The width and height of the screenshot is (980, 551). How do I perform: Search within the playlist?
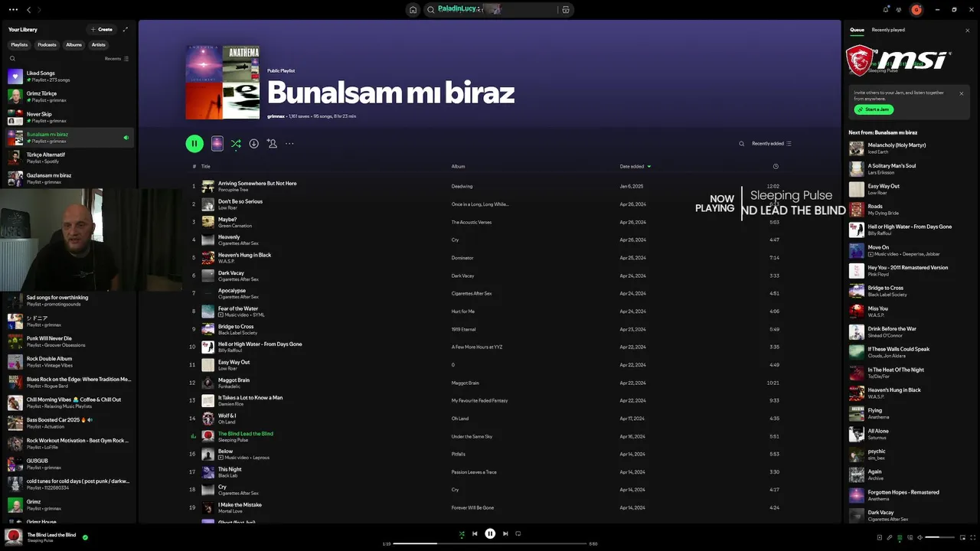pos(741,143)
